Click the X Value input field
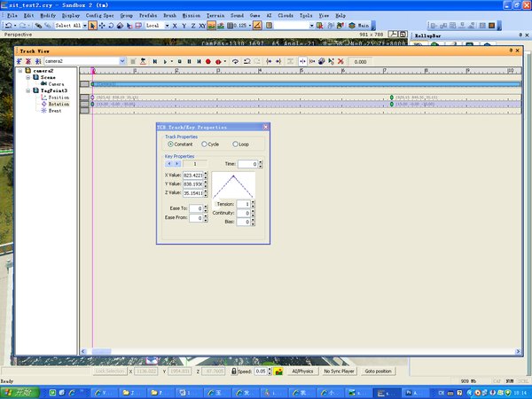This screenshot has height=399, width=532. pyautogui.click(x=193, y=176)
